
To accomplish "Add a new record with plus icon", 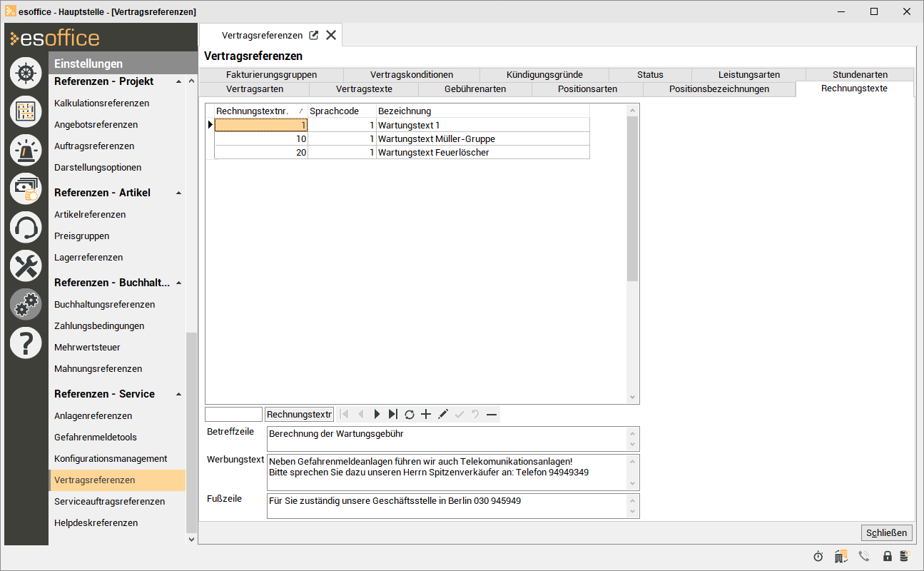I will [426, 414].
